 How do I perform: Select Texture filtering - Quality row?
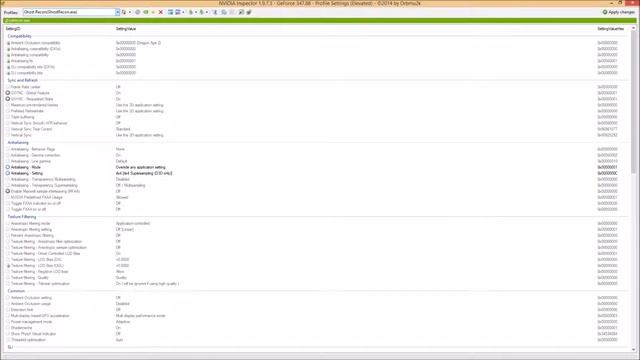[317, 278]
